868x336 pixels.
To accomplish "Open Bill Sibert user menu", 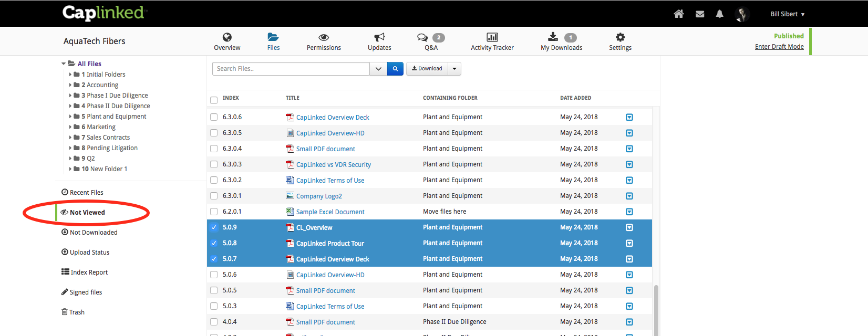I will (787, 14).
